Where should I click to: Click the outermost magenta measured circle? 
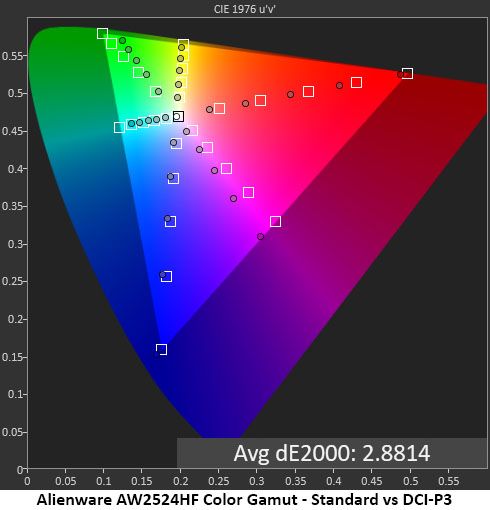[261, 236]
